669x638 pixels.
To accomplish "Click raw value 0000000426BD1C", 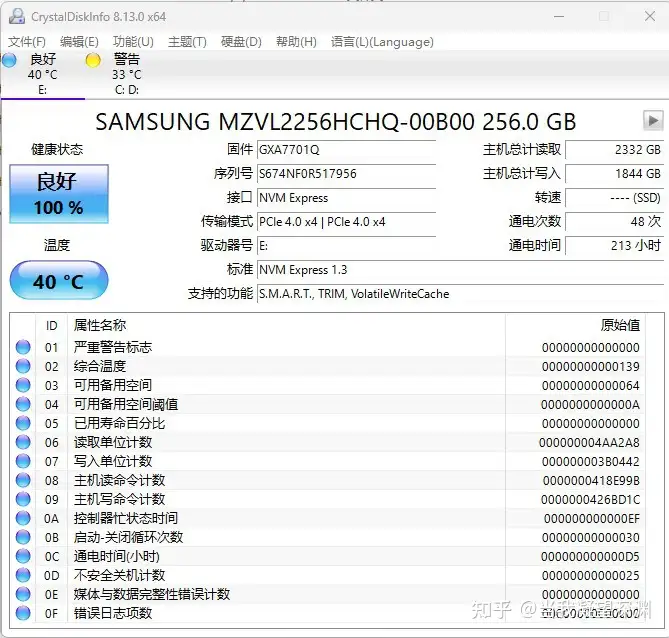I will [590, 500].
